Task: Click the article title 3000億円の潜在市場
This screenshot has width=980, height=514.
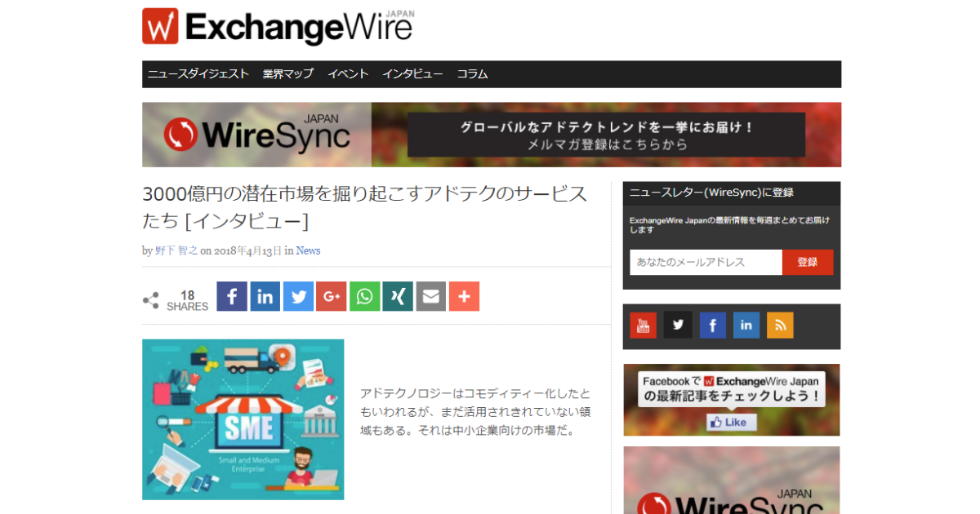Action: coord(364,207)
